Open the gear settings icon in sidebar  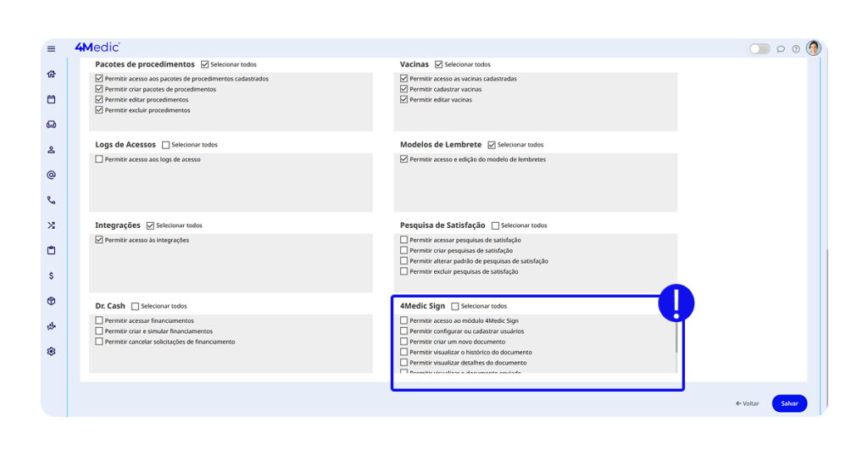[x=52, y=352]
